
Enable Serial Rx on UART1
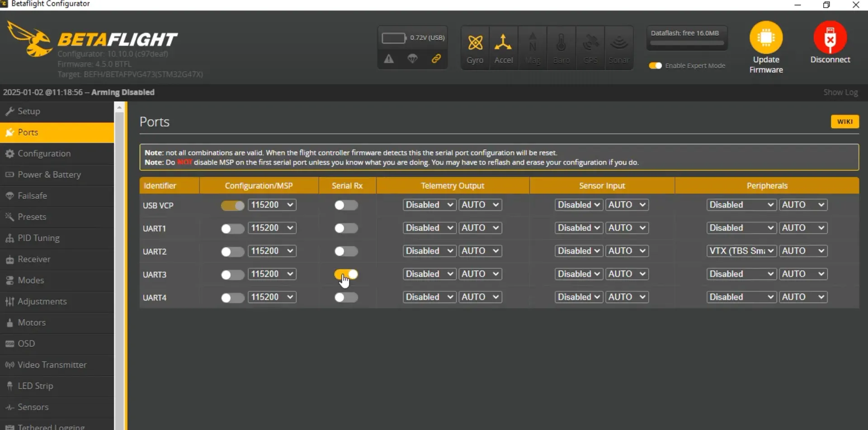[346, 229]
